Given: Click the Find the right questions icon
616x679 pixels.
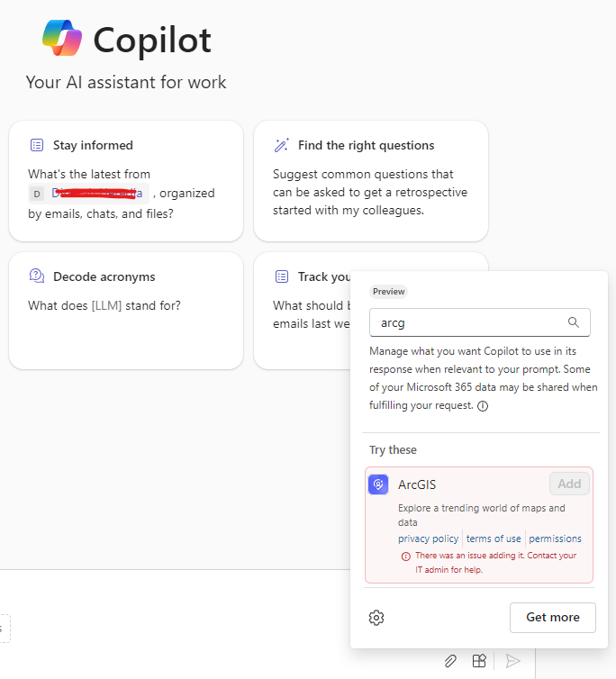Looking at the screenshot, I should click(x=282, y=145).
